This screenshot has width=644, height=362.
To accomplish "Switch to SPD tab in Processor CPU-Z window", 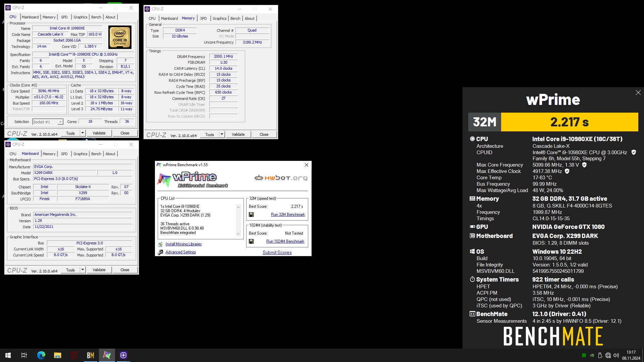I will tap(64, 17).
